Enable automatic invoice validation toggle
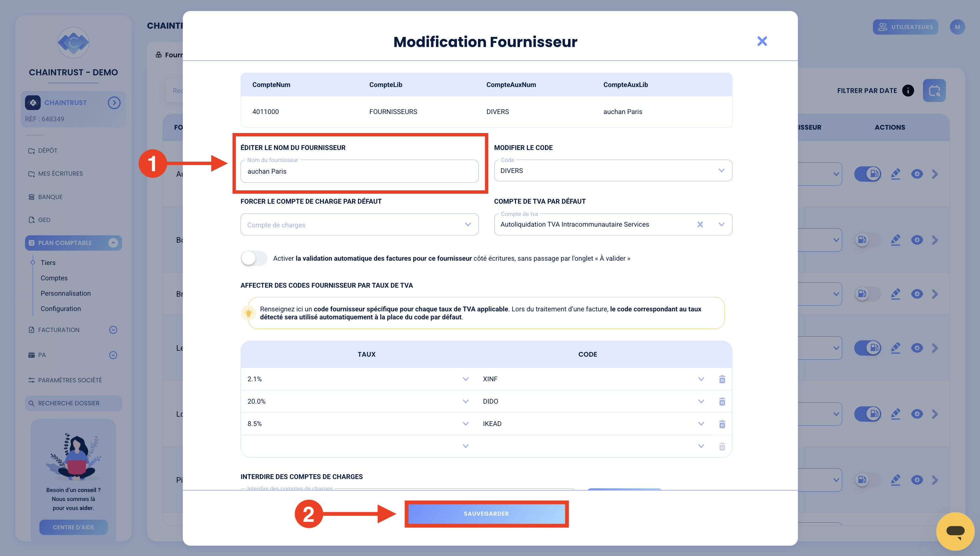Image resolution: width=980 pixels, height=556 pixels. tap(254, 259)
